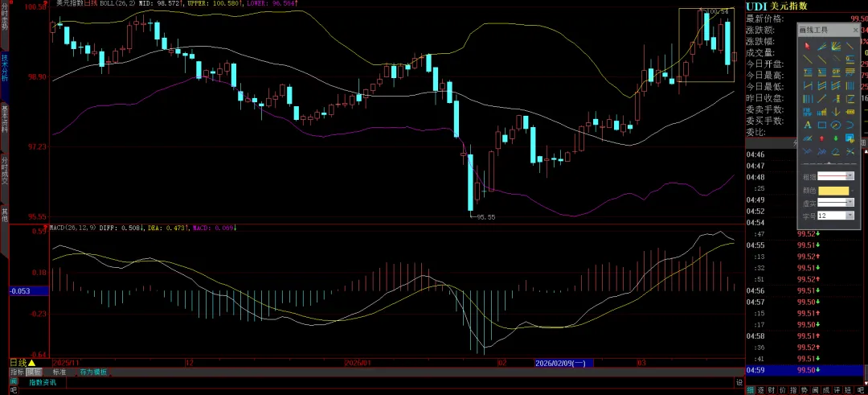Select the scissors delete-lines tool
868x395 pixels.
point(850,151)
